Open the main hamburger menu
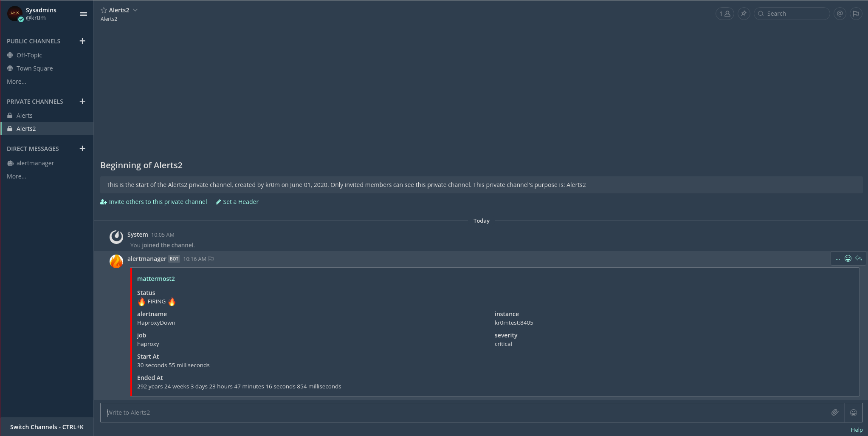Viewport: 868px width, 436px height. (84, 14)
